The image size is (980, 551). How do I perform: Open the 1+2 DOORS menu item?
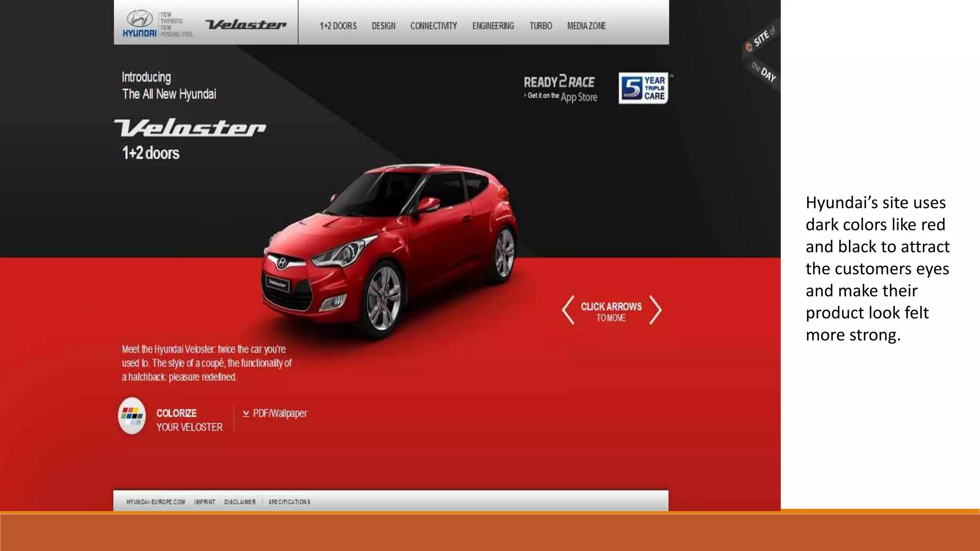(338, 26)
